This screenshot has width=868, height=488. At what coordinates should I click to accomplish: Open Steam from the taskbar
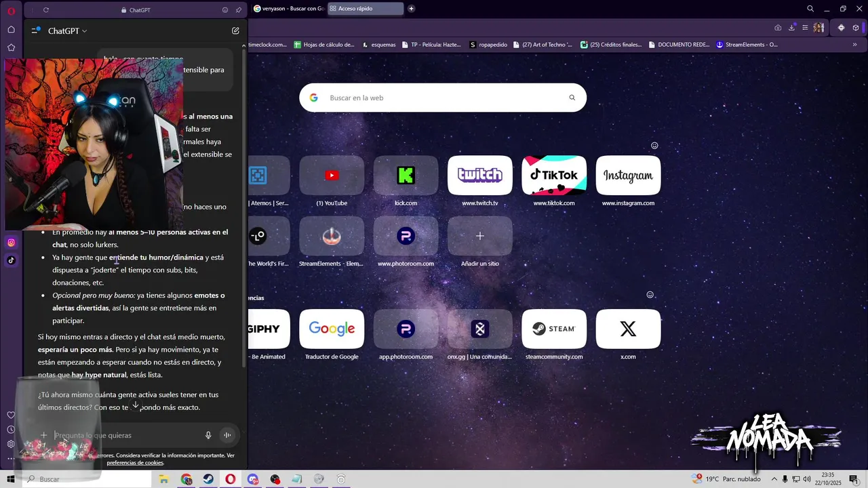point(208,479)
